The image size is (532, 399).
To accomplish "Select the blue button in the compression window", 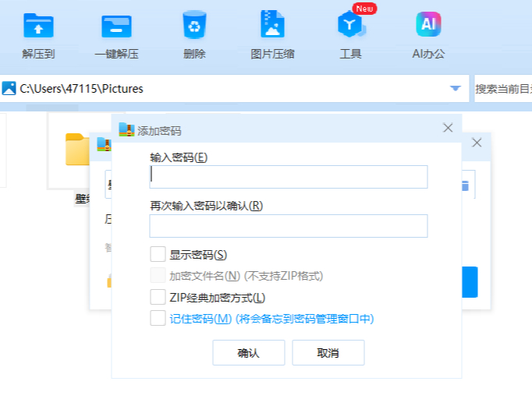I will point(470,282).
